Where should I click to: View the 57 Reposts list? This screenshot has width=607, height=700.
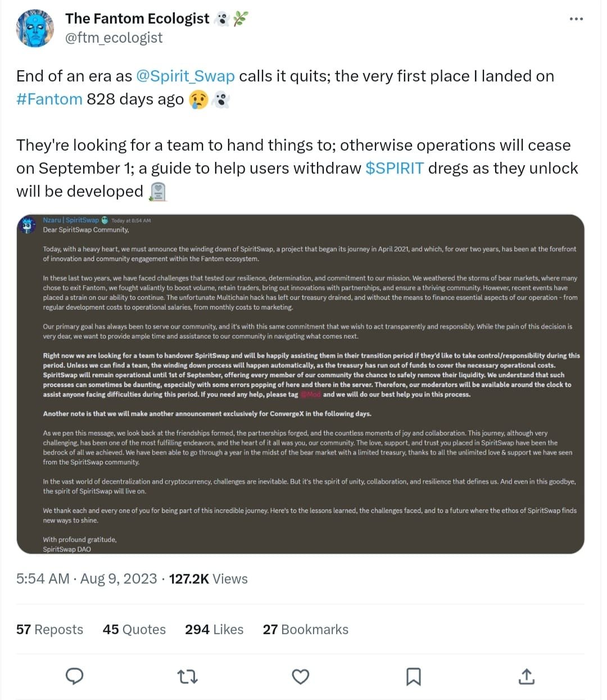tap(49, 629)
